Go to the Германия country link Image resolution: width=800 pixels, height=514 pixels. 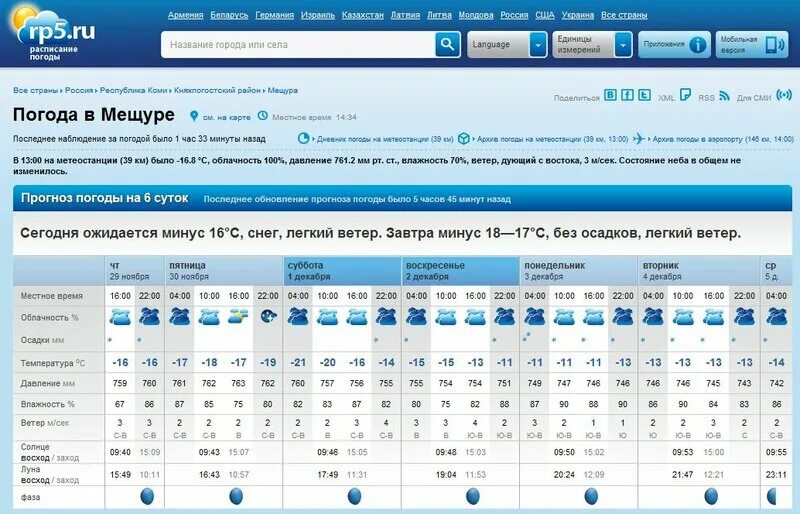pyautogui.click(x=274, y=15)
